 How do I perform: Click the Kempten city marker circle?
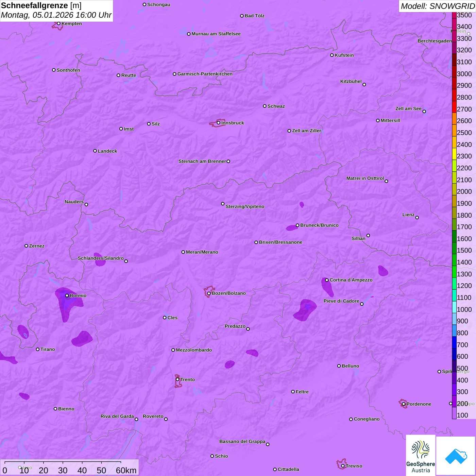58,23
